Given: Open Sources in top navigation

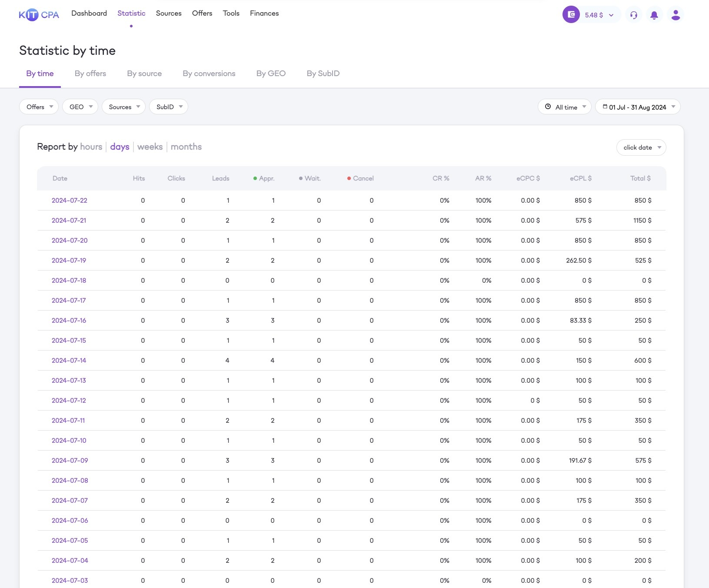Looking at the screenshot, I should (169, 13).
